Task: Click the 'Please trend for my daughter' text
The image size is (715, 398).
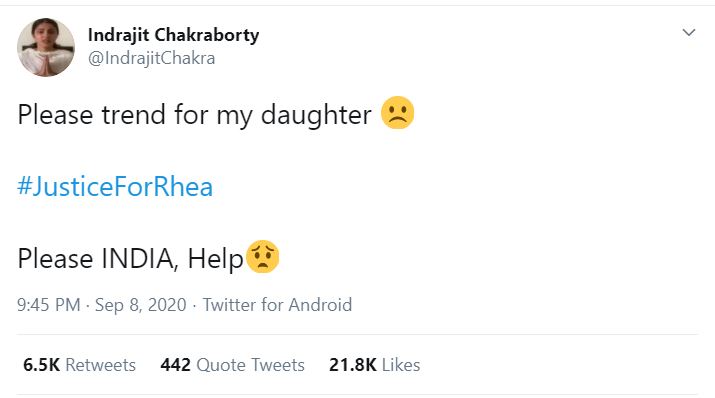Action: coord(194,114)
